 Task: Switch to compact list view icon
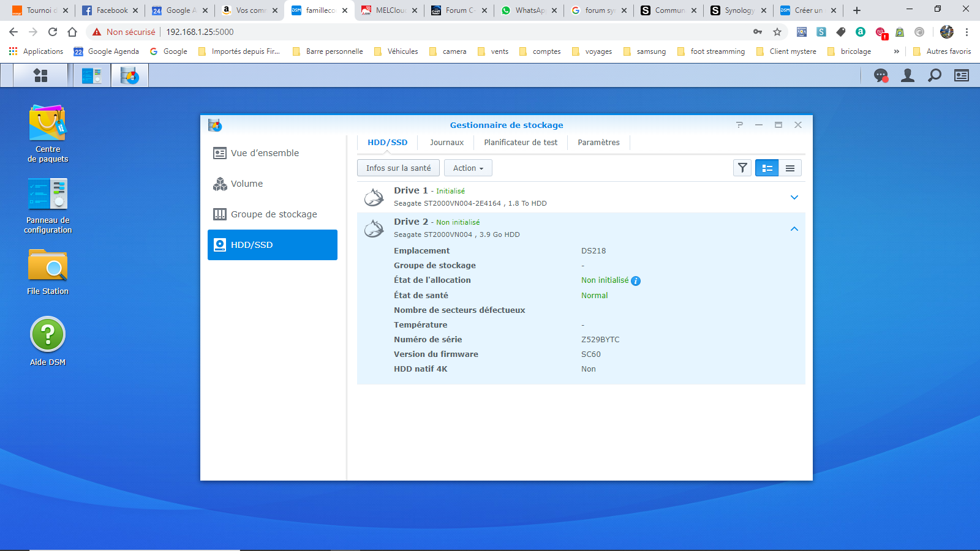click(x=790, y=168)
